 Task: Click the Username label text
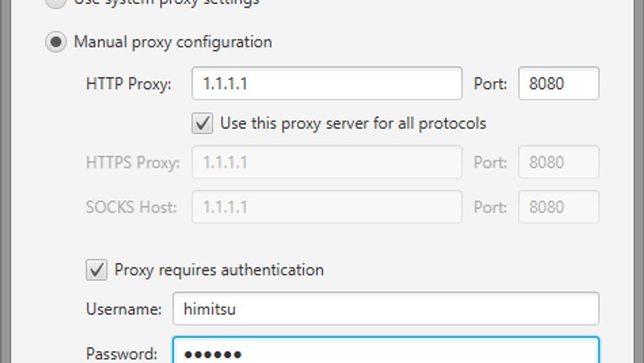123,309
